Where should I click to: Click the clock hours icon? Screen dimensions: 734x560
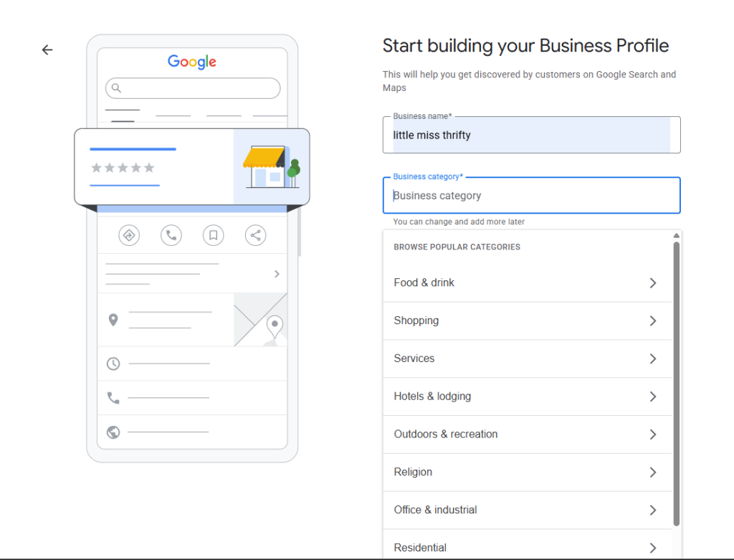coord(113,364)
